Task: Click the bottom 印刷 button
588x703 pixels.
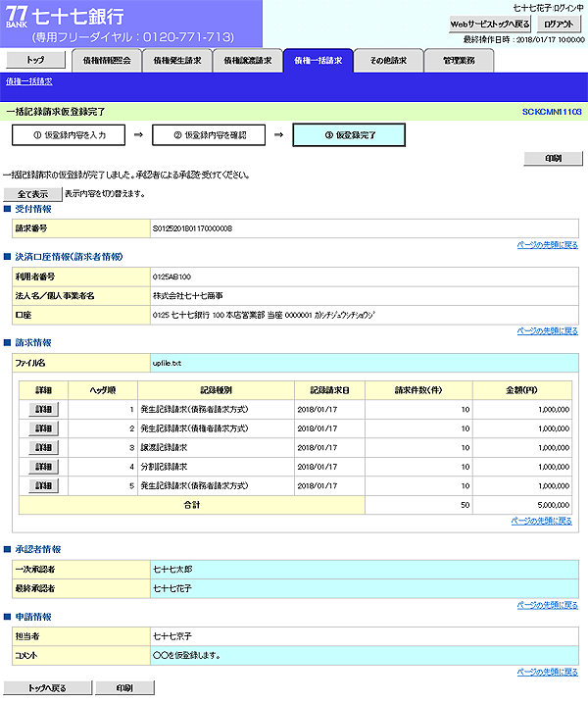Action: click(x=125, y=688)
